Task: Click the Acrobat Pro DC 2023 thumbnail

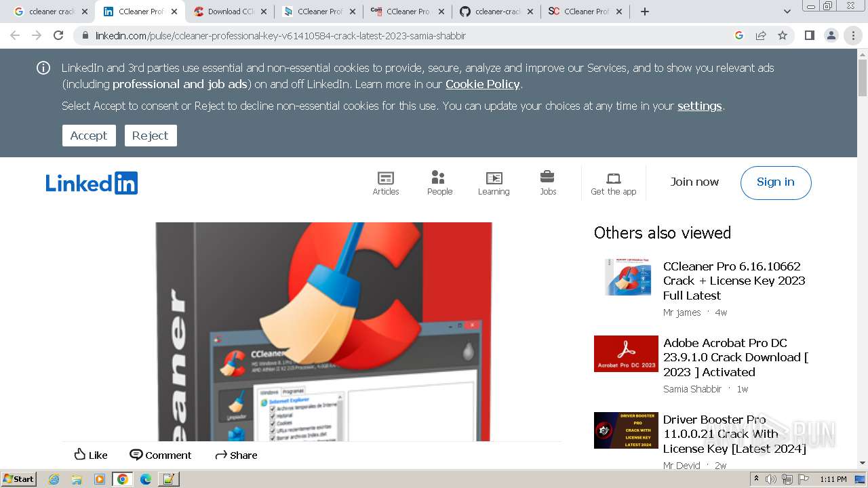Action: (x=626, y=354)
